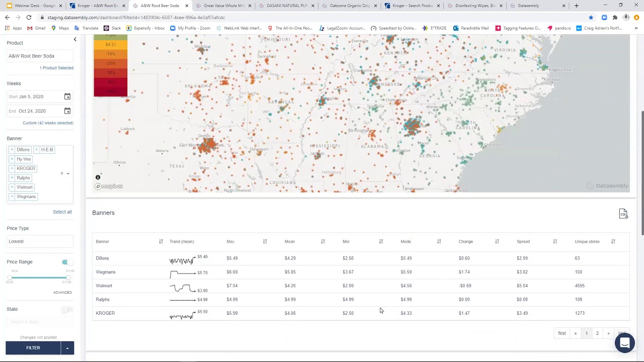Adjust the price range slider left handle
The height and width of the screenshot is (362, 644).
[10, 278]
